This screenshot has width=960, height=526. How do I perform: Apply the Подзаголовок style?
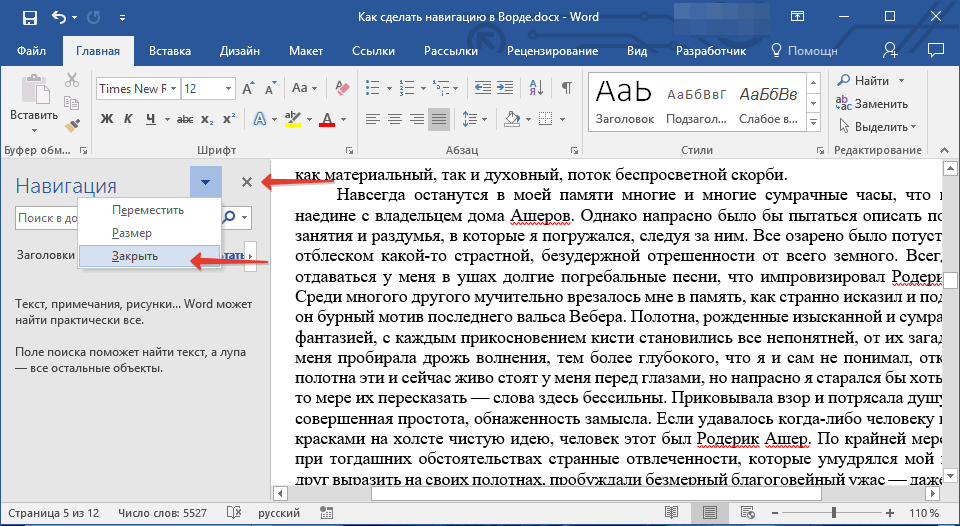pos(696,103)
